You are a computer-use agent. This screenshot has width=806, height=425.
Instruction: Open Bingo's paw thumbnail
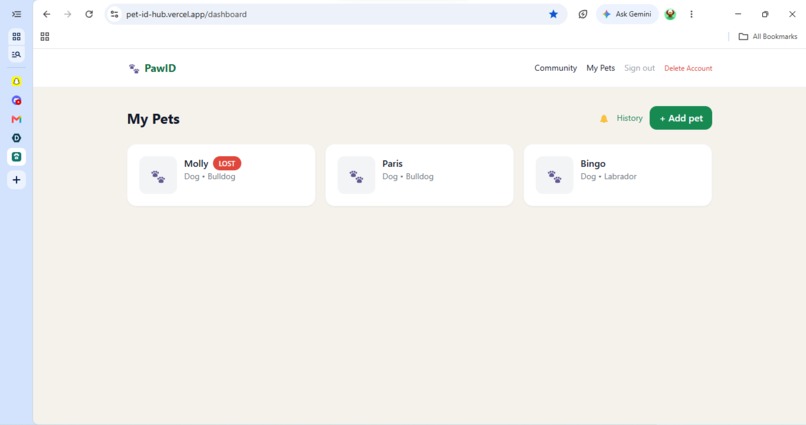click(x=555, y=175)
